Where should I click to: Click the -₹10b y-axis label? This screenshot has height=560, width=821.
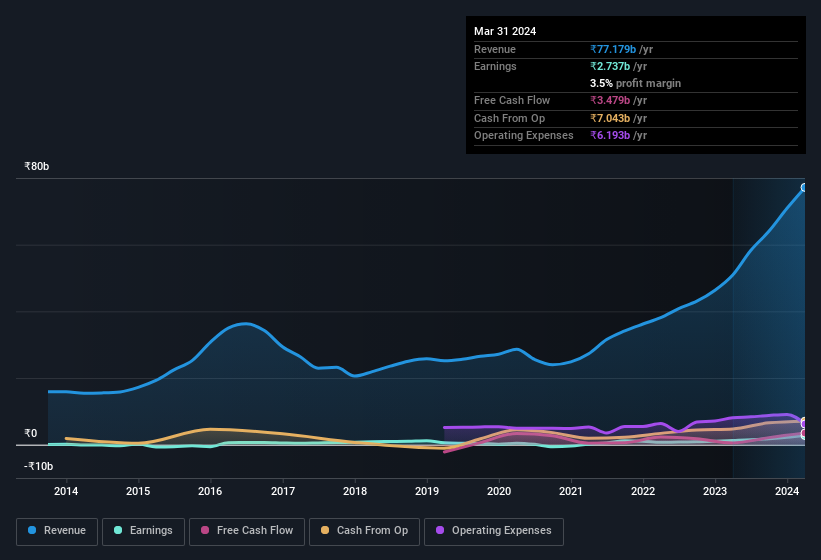pos(39,466)
